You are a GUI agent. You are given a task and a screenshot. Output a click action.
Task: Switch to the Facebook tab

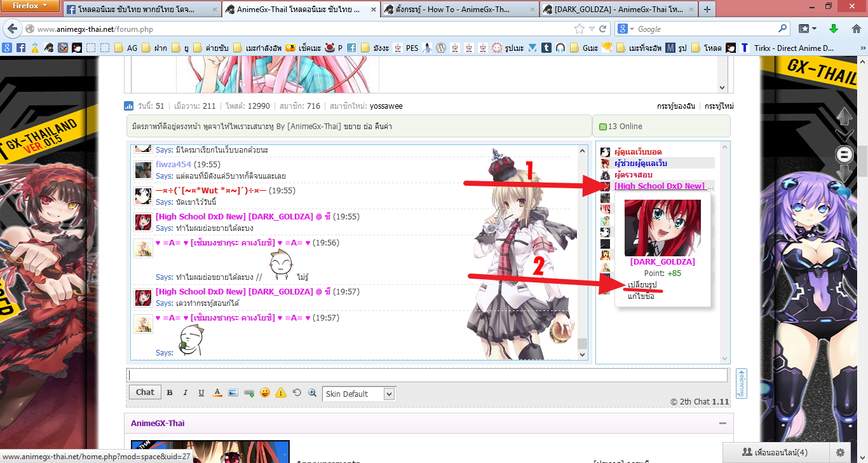(x=142, y=10)
